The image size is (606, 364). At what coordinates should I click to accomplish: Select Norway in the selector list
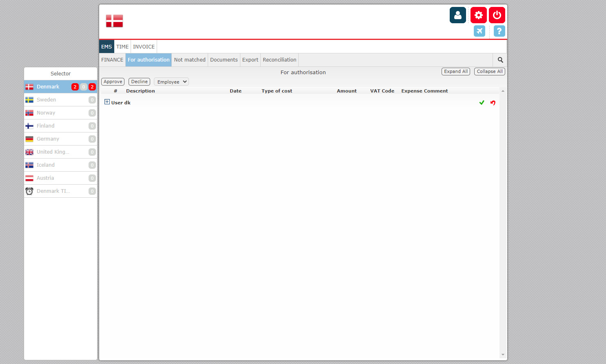(60, 113)
